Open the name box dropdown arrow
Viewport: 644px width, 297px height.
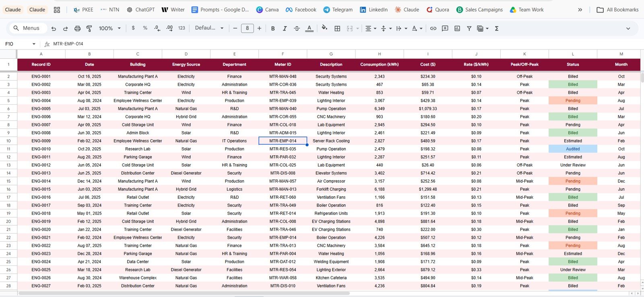[x=34, y=44]
